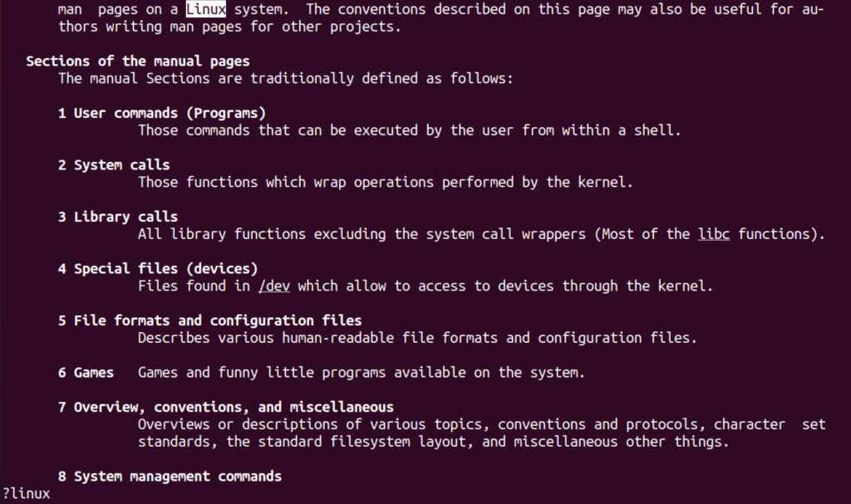Click the underlined /dev path
Viewport: 851px width, 504px height.
point(274,286)
